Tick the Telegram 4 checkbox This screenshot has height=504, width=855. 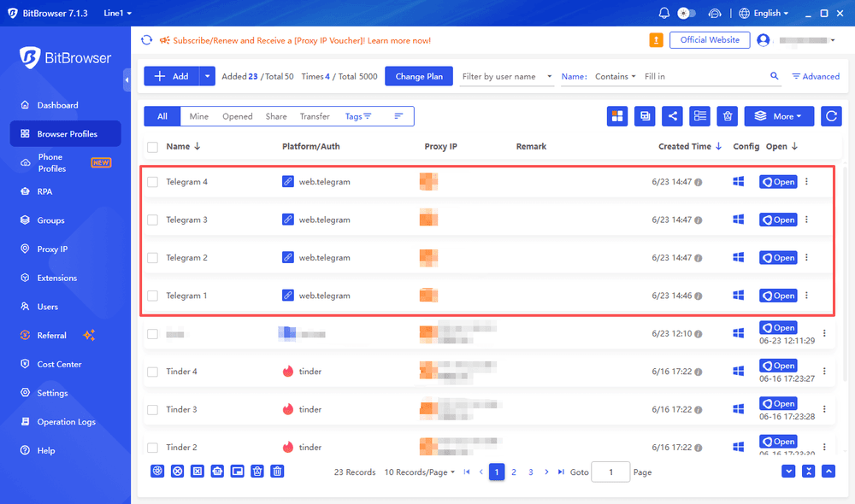(x=153, y=182)
